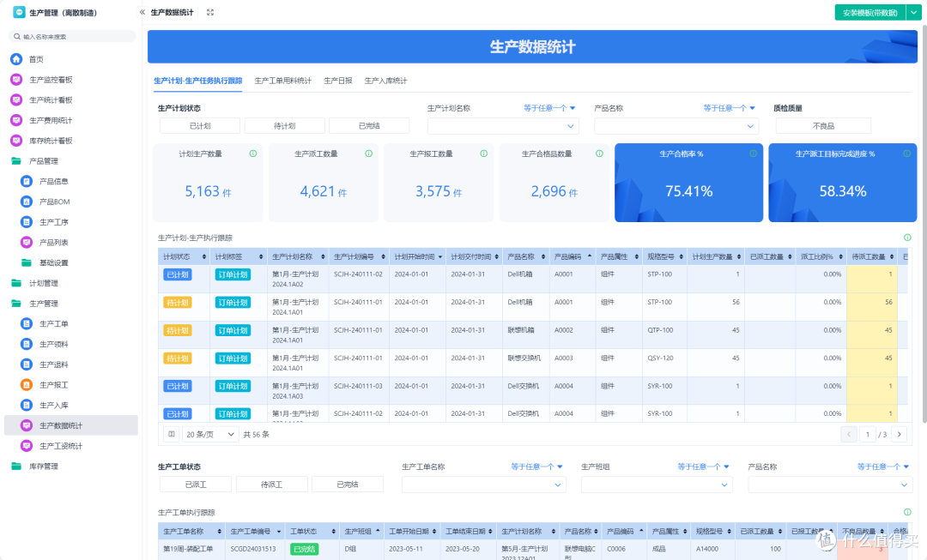Open 产品信息 form in sidebar

pos(54,181)
